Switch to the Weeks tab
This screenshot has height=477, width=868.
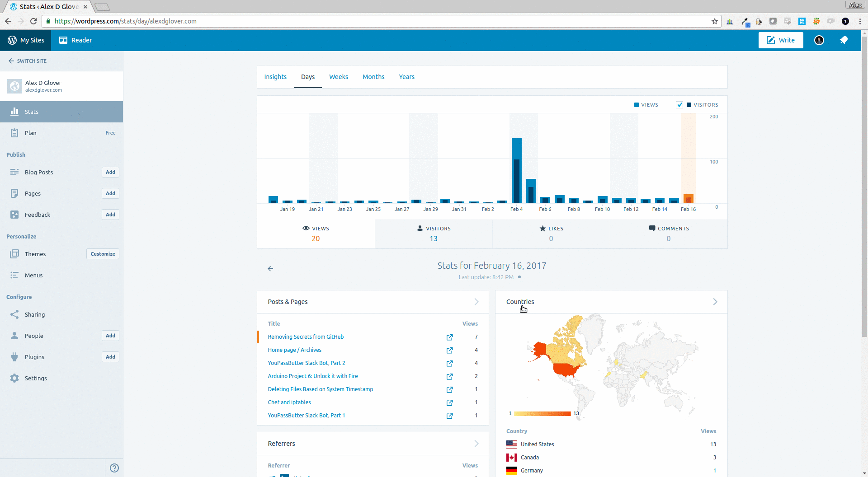point(339,77)
